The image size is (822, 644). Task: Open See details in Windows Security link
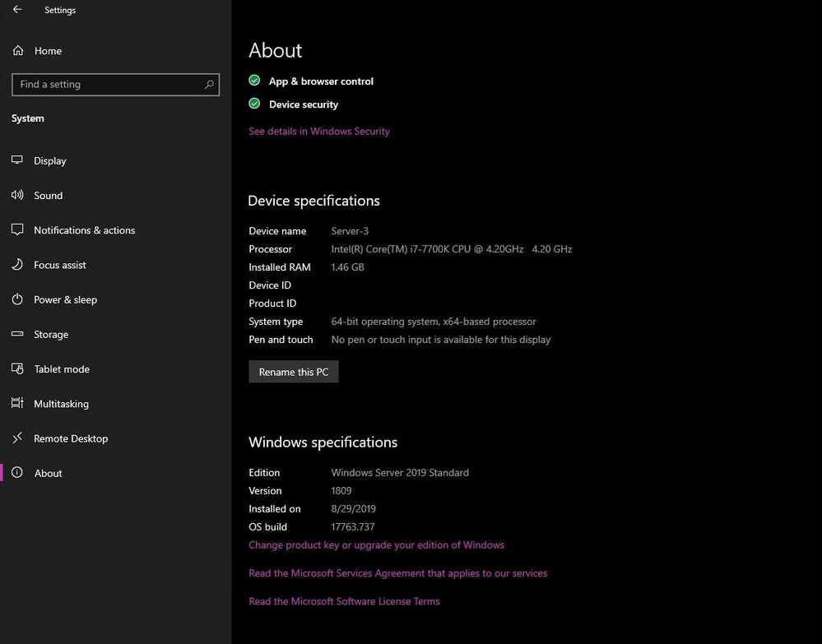[x=319, y=132]
